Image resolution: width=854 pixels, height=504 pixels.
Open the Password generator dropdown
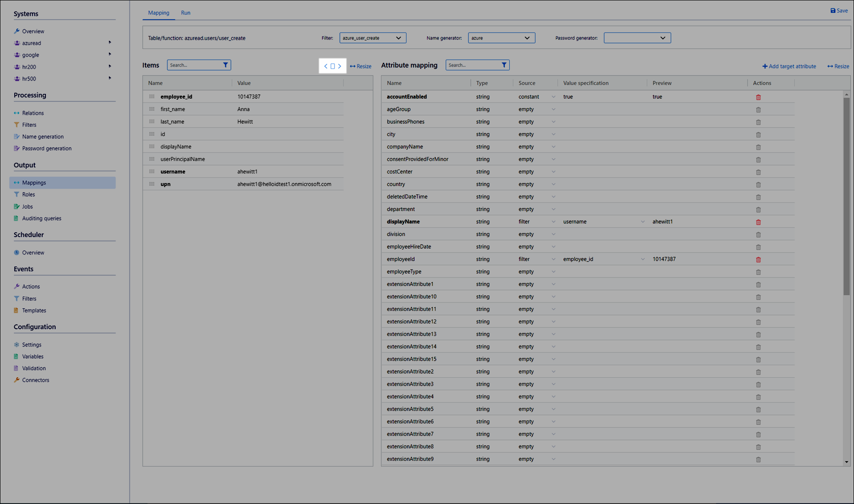637,38
